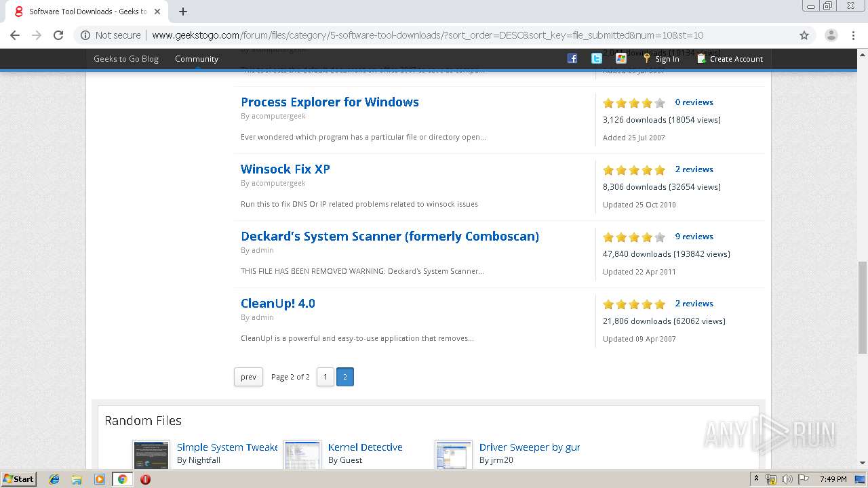View 2 reviews for Winsock Fix XP
Image resolution: width=868 pixels, height=488 pixels.
pyautogui.click(x=694, y=169)
